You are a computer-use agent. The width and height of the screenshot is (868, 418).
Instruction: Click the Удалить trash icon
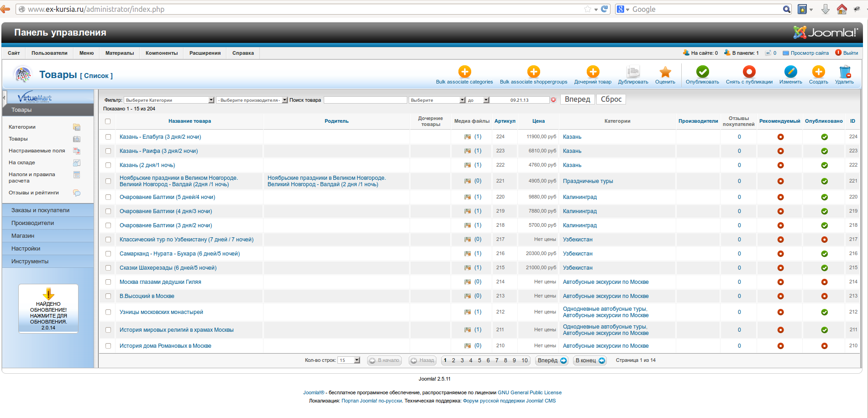point(844,72)
